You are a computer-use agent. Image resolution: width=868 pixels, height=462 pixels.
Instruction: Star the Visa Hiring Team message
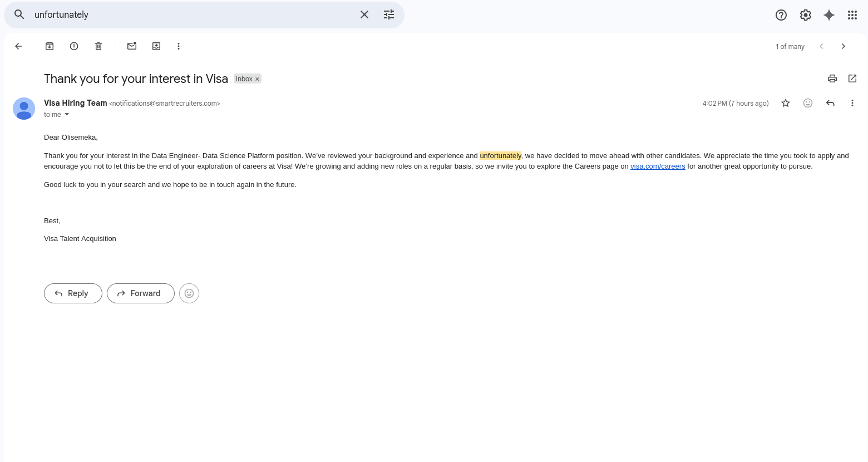pos(786,103)
